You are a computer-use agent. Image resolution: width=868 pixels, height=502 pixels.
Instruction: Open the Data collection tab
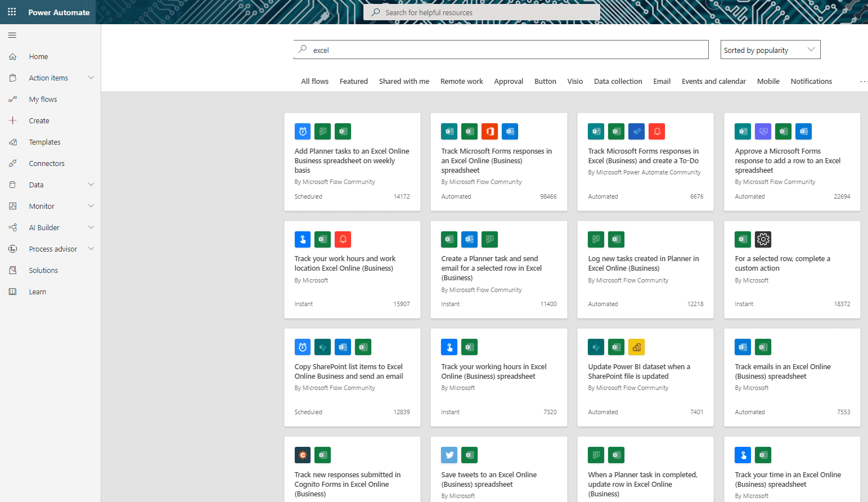[618, 82]
